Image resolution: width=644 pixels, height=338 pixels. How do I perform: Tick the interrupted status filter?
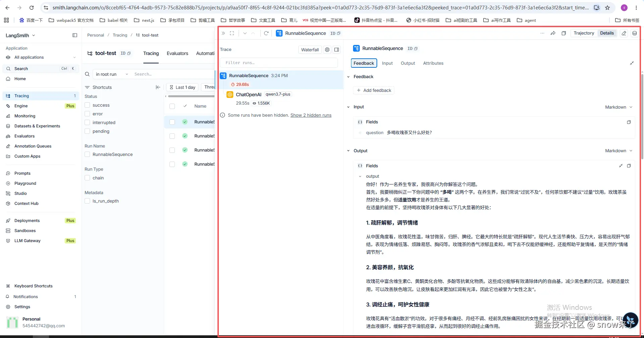pyautogui.click(x=87, y=122)
